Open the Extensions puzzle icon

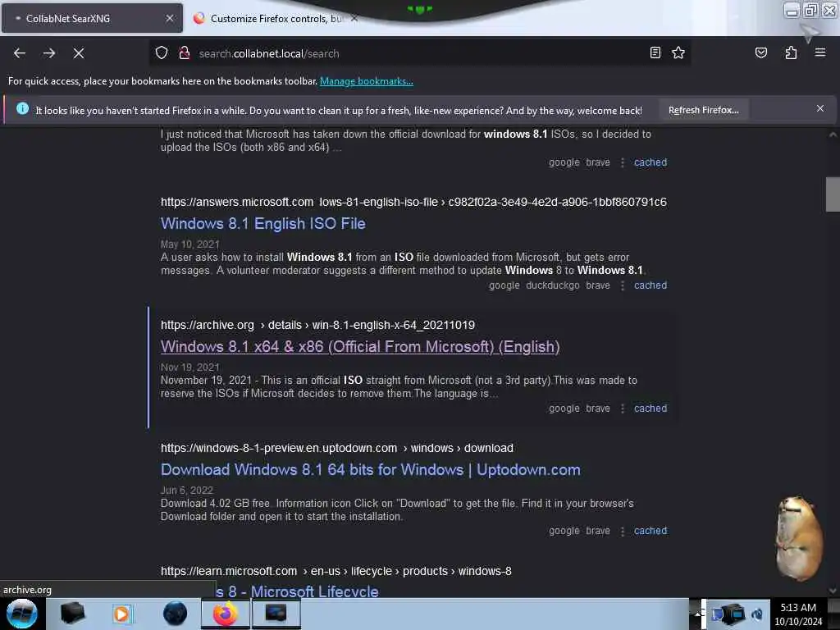click(791, 52)
